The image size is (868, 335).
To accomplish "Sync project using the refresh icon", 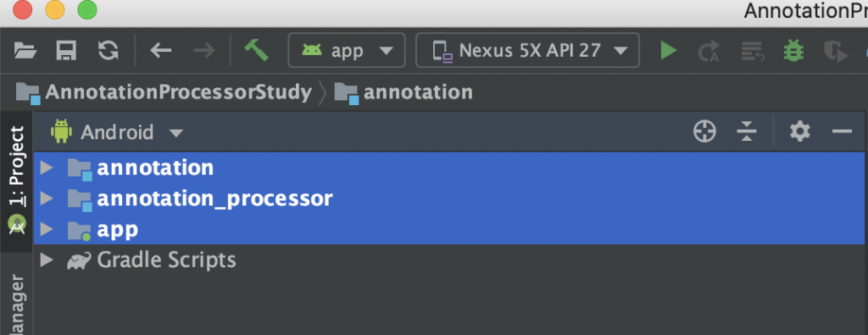I will coord(108,51).
